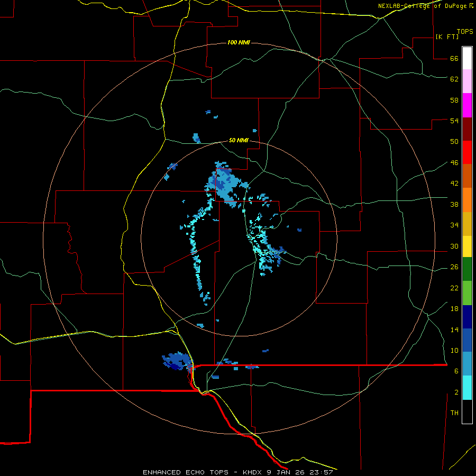Click the dark blue echo blob near the southern border
The height and width of the screenshot is (476, 476).
click(177, 361)
